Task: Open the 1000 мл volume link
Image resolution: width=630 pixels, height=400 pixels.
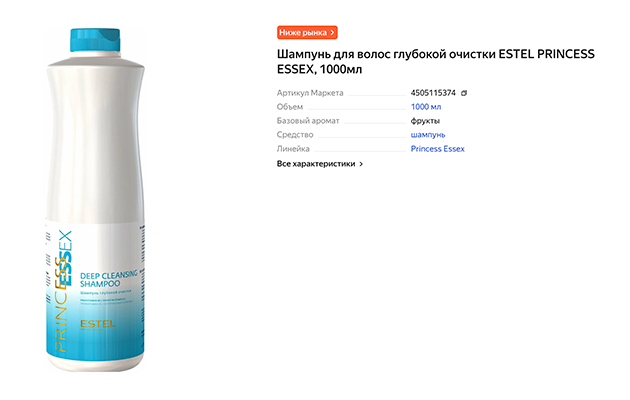Action: click(425, 107)
